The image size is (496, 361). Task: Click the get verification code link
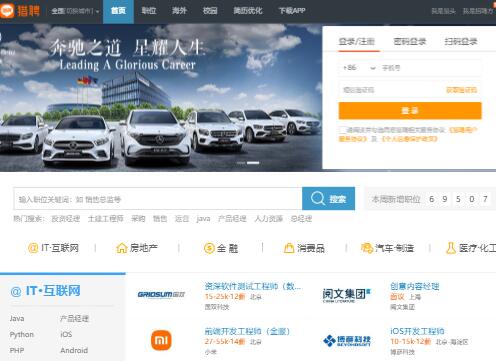[462, 90]
